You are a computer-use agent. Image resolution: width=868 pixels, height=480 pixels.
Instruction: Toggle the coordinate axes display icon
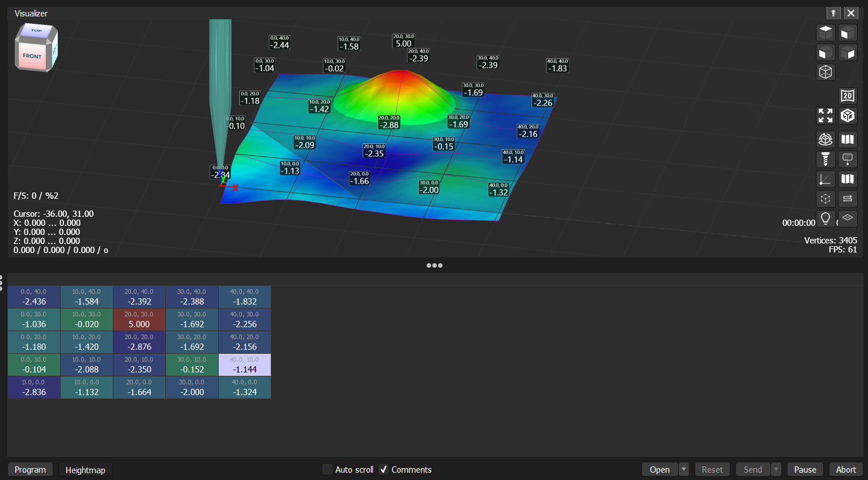[826, 179]
